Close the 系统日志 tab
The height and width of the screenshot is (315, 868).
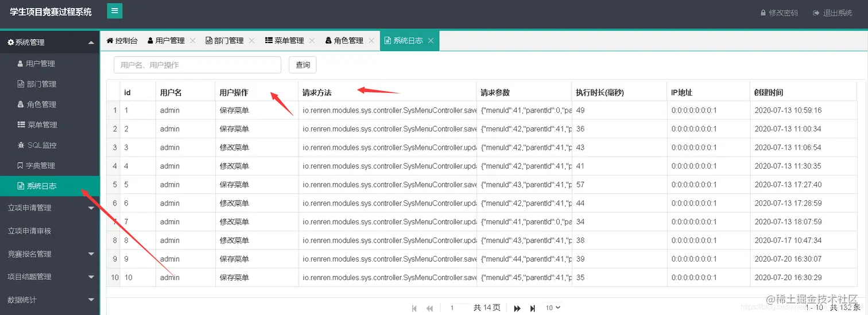[431, 41]
